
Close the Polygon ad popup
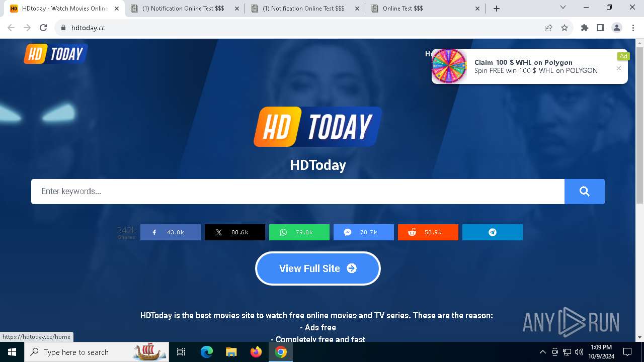click(x=619, y=68)
